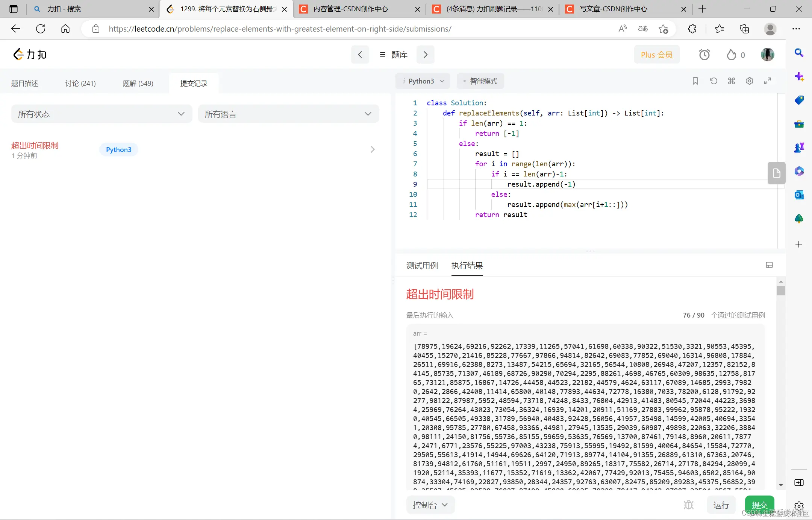Open the 超出时间限制 submission record
Image resolution: width=812 pixels, height=520 pixels.
tap(35, 146)
